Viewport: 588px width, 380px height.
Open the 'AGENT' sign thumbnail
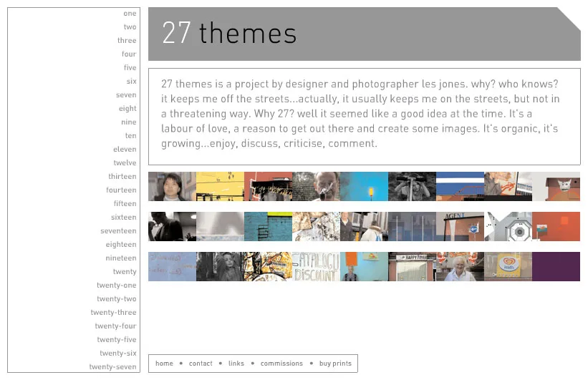click(x=460, y=226)
